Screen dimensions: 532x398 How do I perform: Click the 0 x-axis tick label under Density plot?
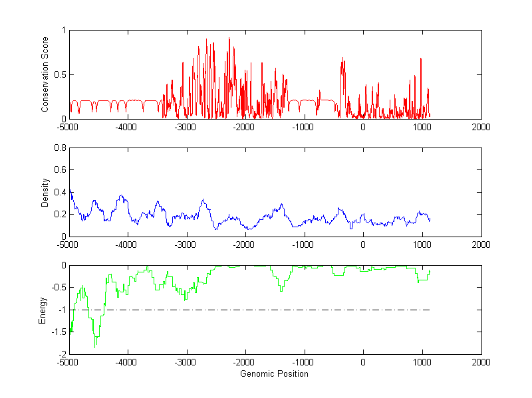363,245
